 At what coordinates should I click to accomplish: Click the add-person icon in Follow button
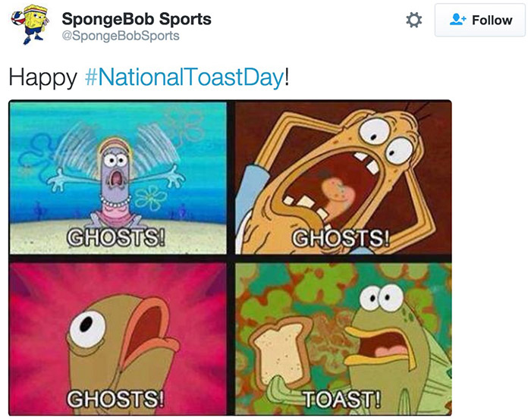coord(457,20)
